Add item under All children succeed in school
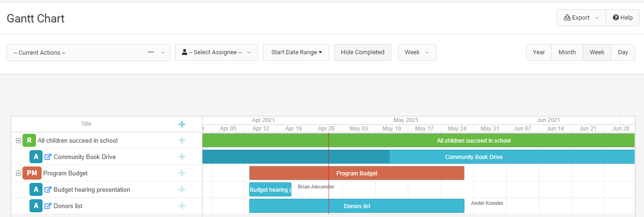644x217 pixels. 182,140
